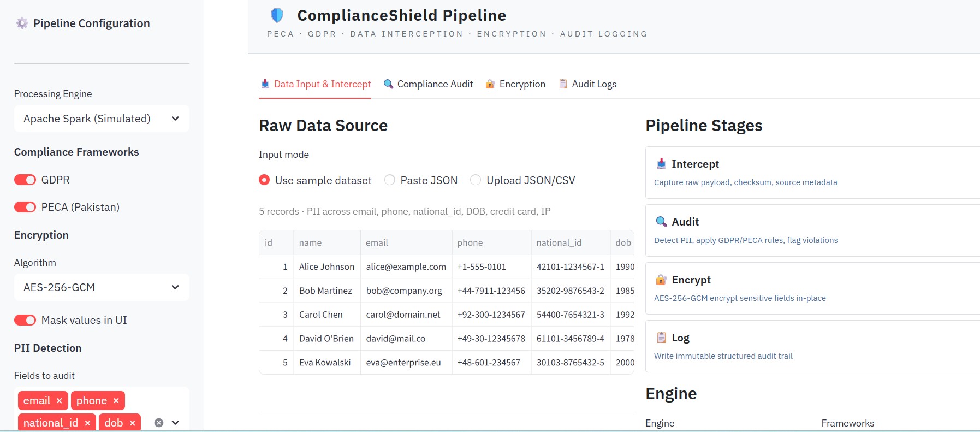Click the Pipeline Configuration gear icon
Image resolution: width=980 pixels, height=432 pixels.
pyautogui.click(x=22, y=23)
